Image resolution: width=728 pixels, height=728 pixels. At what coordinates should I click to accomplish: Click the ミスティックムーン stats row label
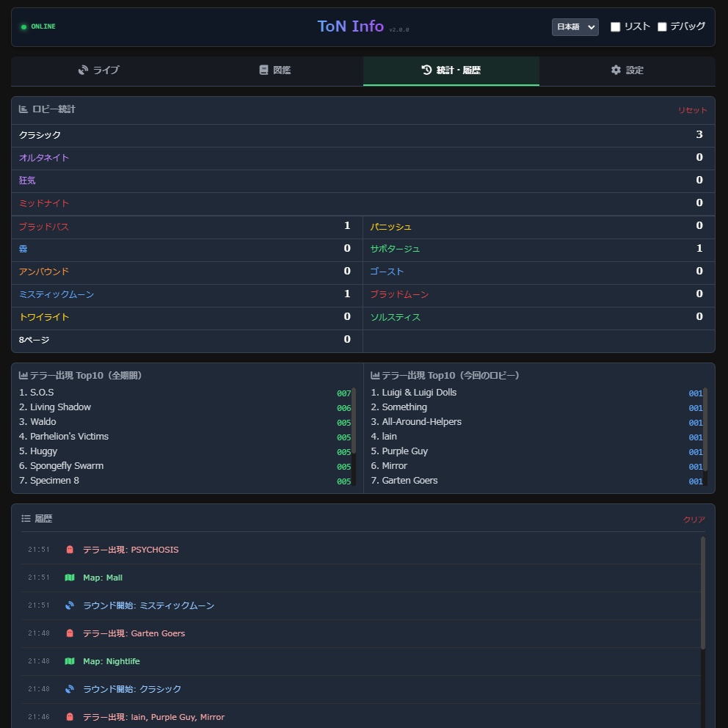tap(57, 294)
